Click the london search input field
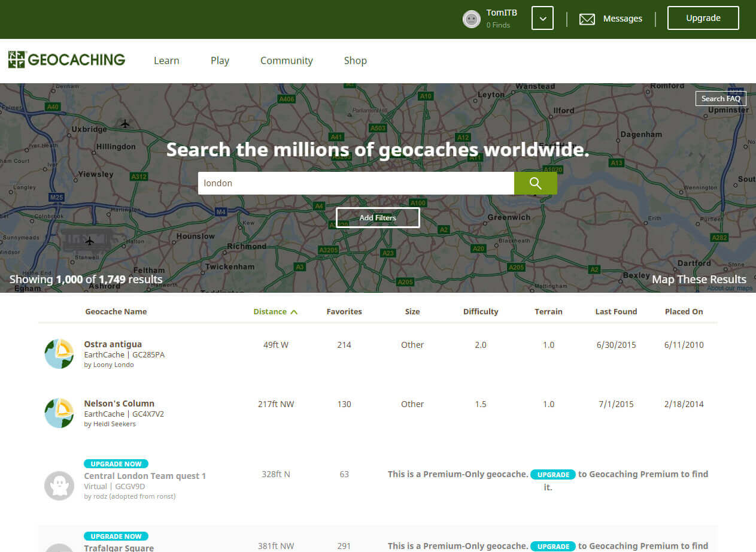756x552 pixels. (x=356, y=183)
